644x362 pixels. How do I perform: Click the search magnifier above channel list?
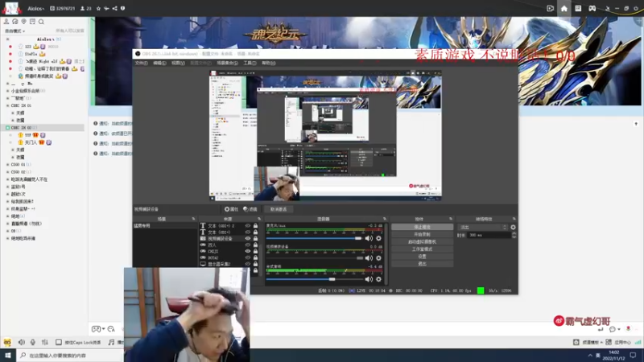(41, 22)
